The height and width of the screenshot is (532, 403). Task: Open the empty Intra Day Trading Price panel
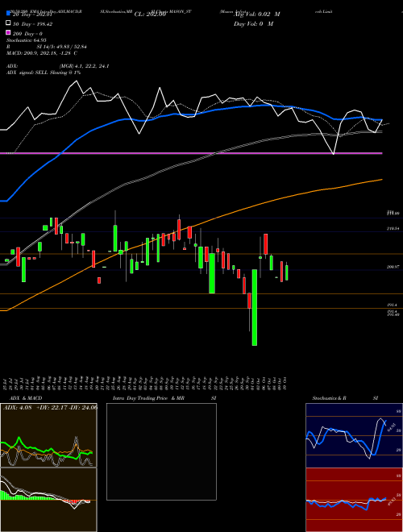click(161, 451)
